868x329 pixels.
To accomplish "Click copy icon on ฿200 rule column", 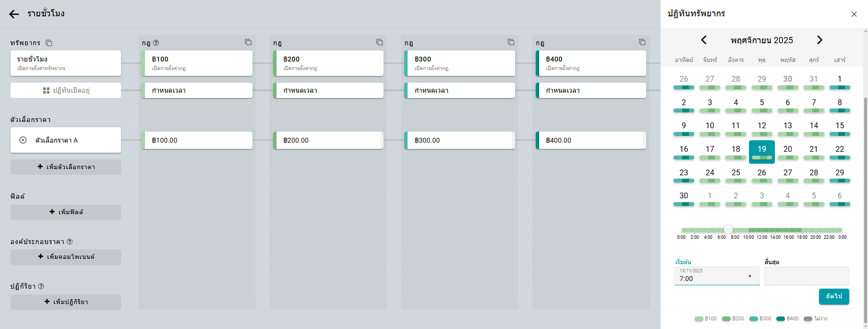I will (379, 42).
